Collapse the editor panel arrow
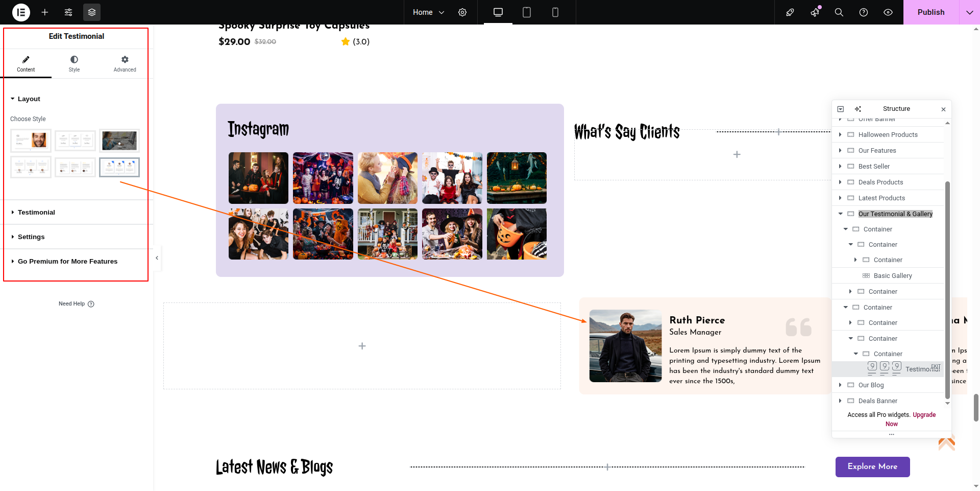This screenshot has width=980, height=491. click(x=157, y=258)
